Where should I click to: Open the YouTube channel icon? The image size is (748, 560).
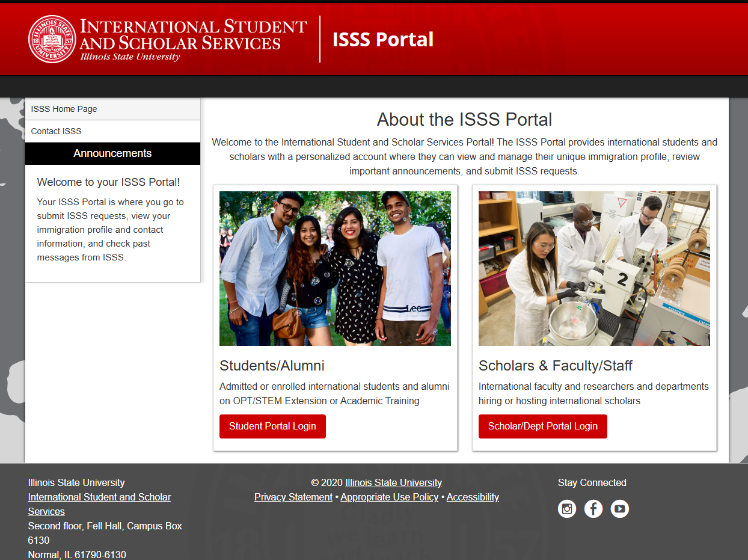[619, 508]
